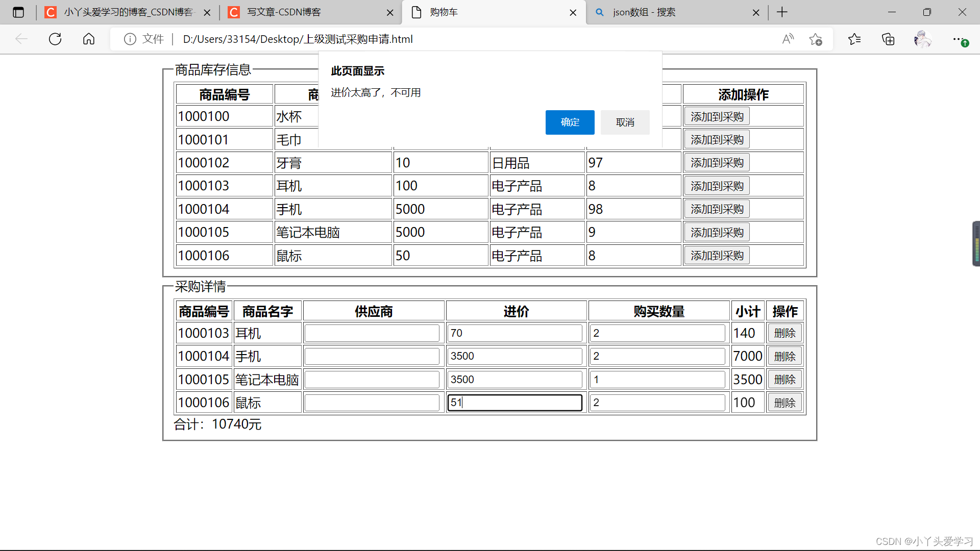Click 添加到采购 for 毛巾 row 1000101
This screenshot has width=980, height=551.
717,140
